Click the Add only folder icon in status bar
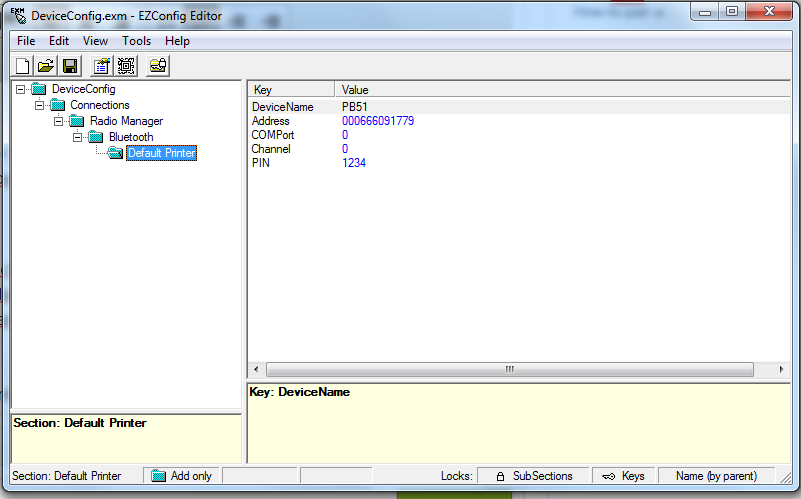801x499 pixels. pos(159,476)
